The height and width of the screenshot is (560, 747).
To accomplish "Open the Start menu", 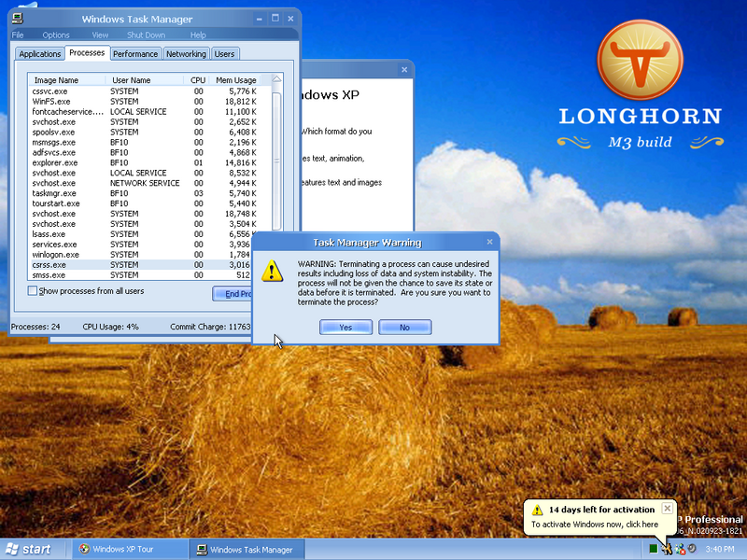I will 29,549.
